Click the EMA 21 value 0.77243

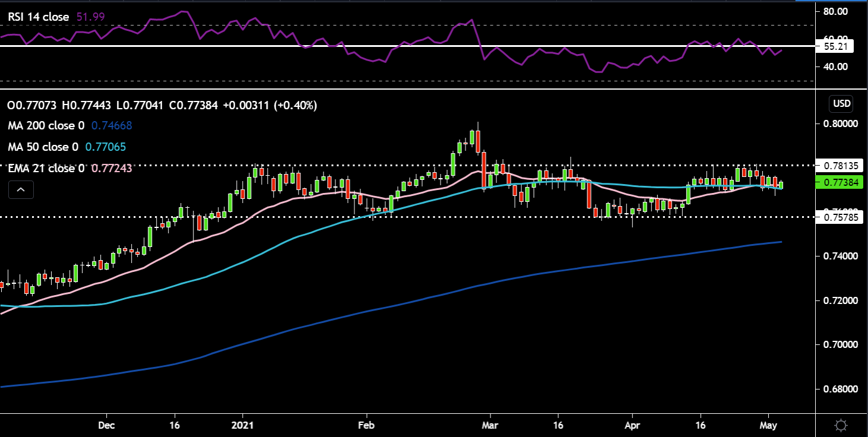pos(110,168)
